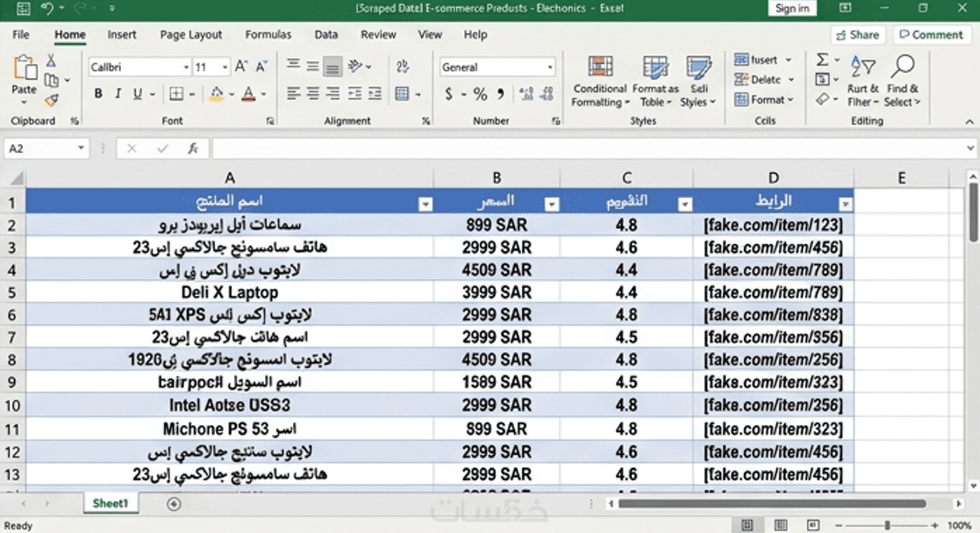Screen dimensions: 980x533
Task: Click Decrease Indent icon
Action: click(355, 94)
